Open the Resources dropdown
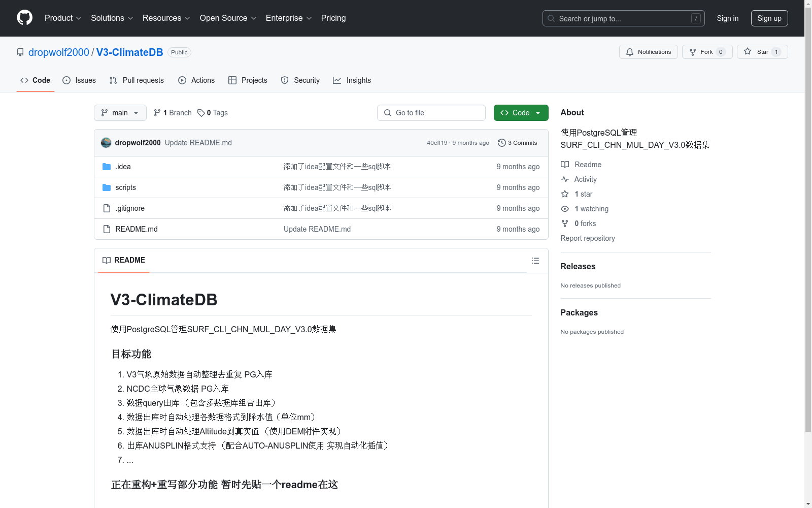 point(166,18)
